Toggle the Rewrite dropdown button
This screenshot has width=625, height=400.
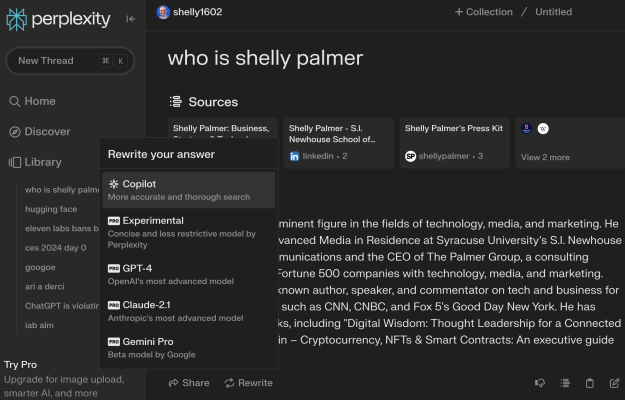pos(248,383)
